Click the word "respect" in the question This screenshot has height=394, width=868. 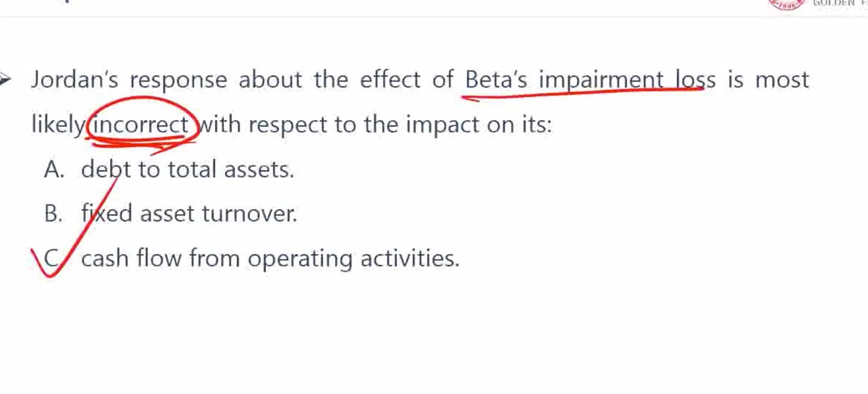click(288, 124)
